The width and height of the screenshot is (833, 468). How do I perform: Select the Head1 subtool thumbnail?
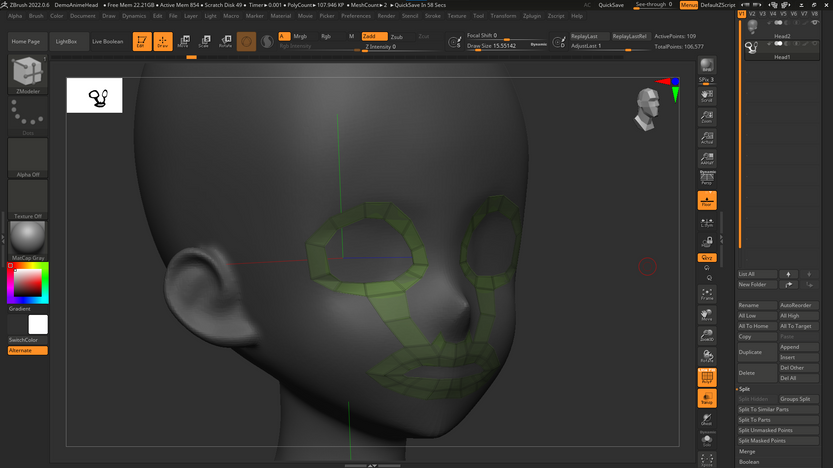[x=752, y=48]
